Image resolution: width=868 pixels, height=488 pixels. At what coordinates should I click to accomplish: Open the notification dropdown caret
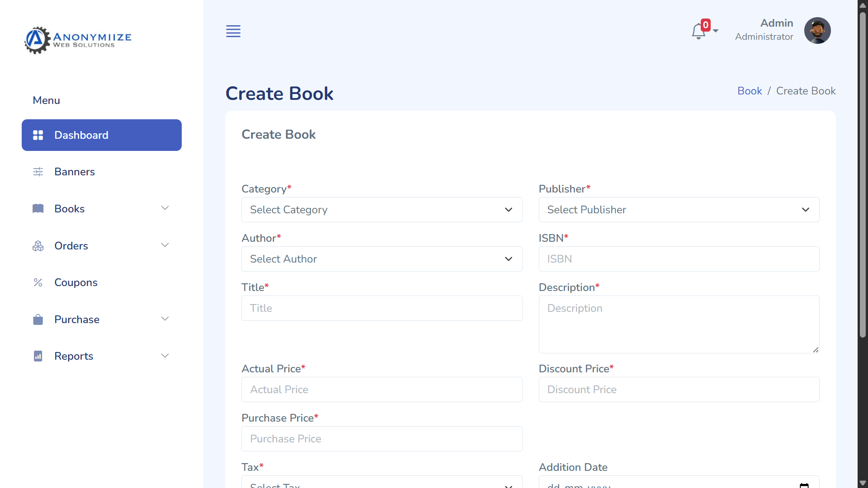[716, 31]
